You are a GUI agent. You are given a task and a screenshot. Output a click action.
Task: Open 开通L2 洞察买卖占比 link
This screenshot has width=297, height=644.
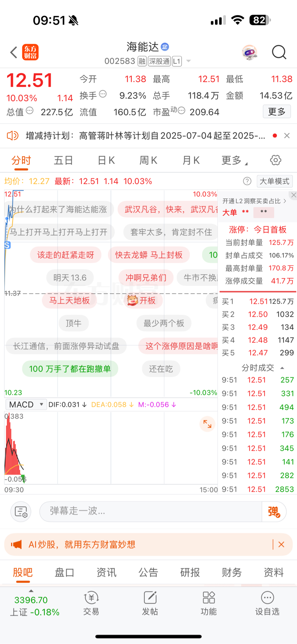coord(254,201)
